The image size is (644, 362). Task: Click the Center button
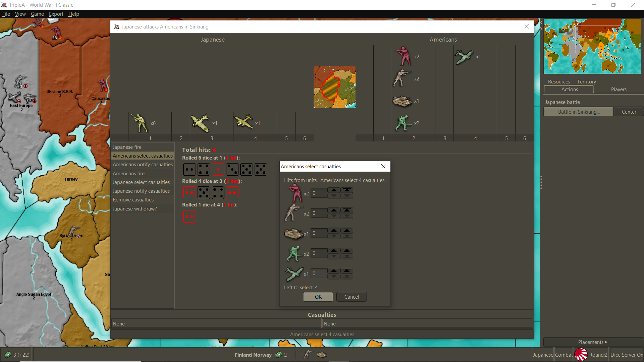[x=629, y=112]
